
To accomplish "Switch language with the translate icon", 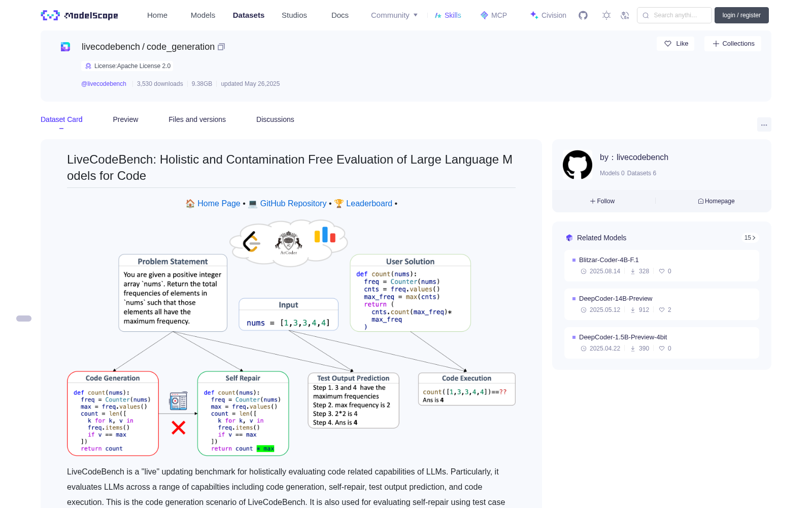I will click(x=625, y=15).
